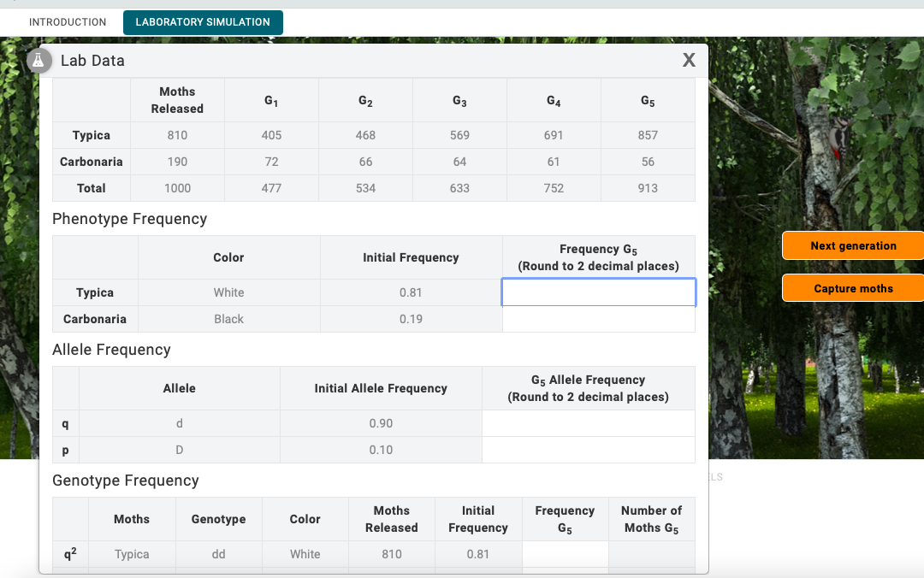Click the Carbonaria Frequency G5 input field
This screenshot has height=578, width=924.
click(598, 319)
